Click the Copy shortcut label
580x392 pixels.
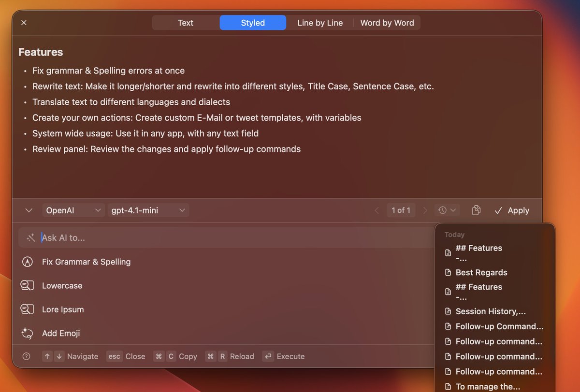point(188,356)
